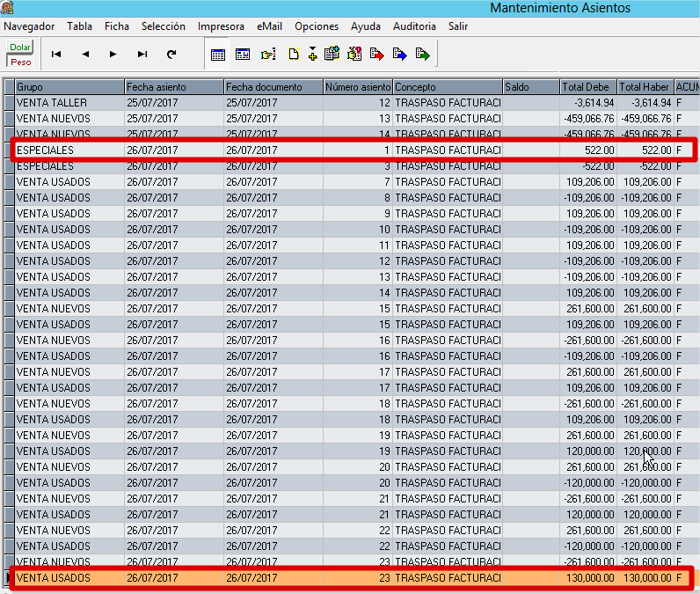This screenshot has width=700, height=594.
Task: Click Total Haber 130,000.00 in highlighted row
Action: [645, 578]
